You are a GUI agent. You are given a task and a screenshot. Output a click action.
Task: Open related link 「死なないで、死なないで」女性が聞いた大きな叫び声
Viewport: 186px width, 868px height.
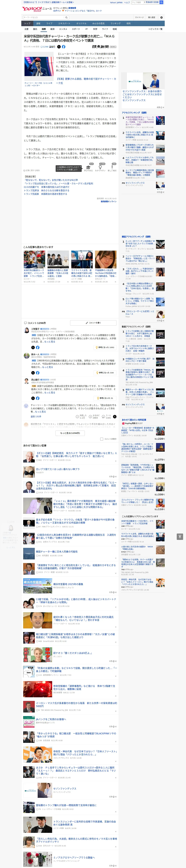tap(51, 180)
